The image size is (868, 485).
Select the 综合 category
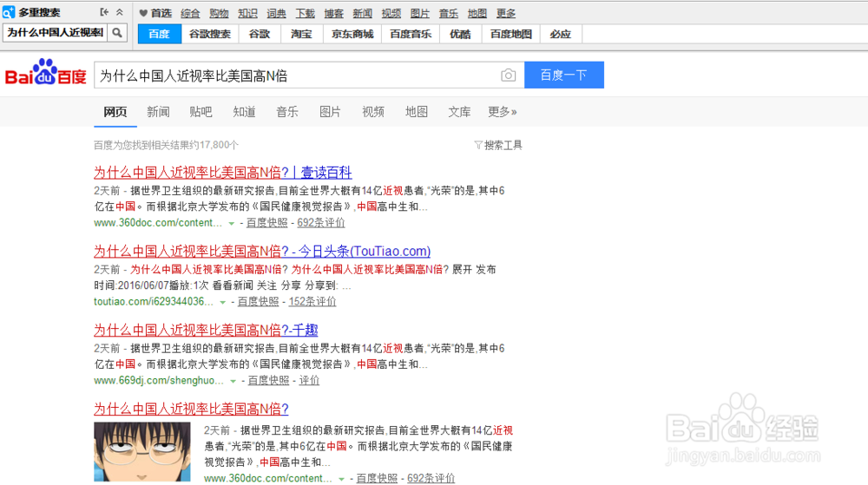(190, 13)
